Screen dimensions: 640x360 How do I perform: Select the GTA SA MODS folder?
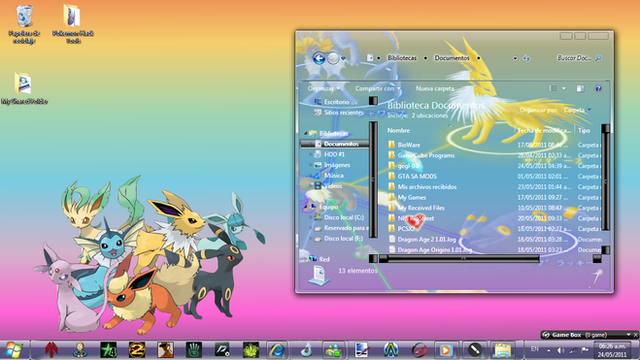tap(417, 176)
